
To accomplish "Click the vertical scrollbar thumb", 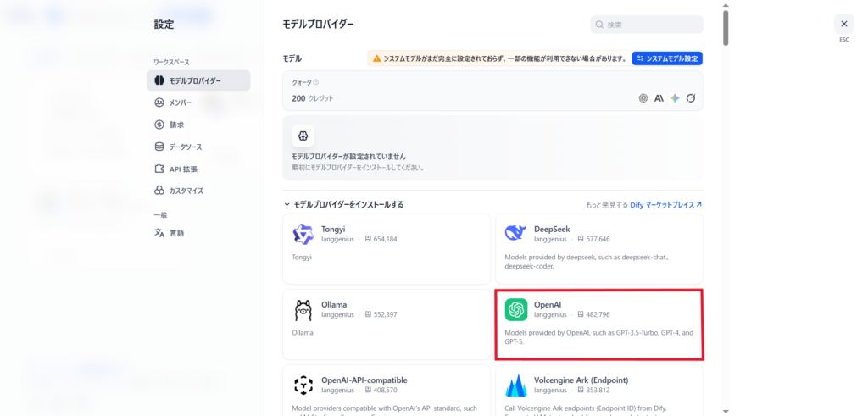I will point(726,28).
